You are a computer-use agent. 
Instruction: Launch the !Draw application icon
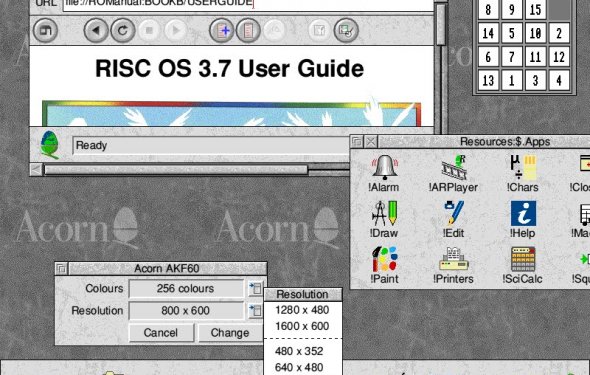tap(384, 219)
